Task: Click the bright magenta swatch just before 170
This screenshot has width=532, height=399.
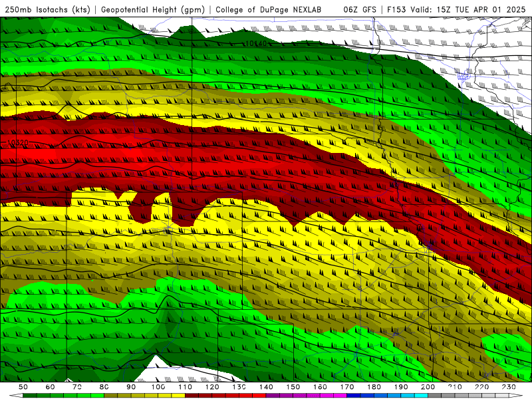Action: pos(340,396)
